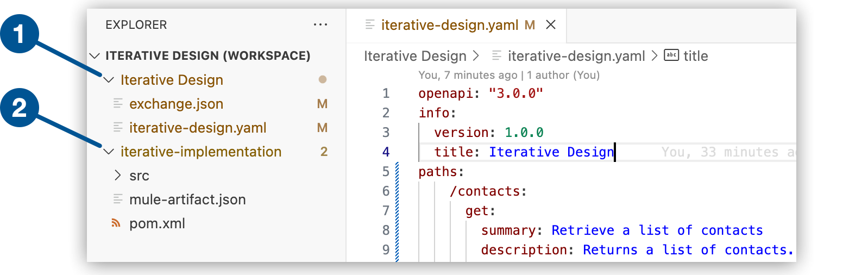The image size is (868, 275).
Task: Click the EXPLORER panel heading
Action: coord(136,25)
